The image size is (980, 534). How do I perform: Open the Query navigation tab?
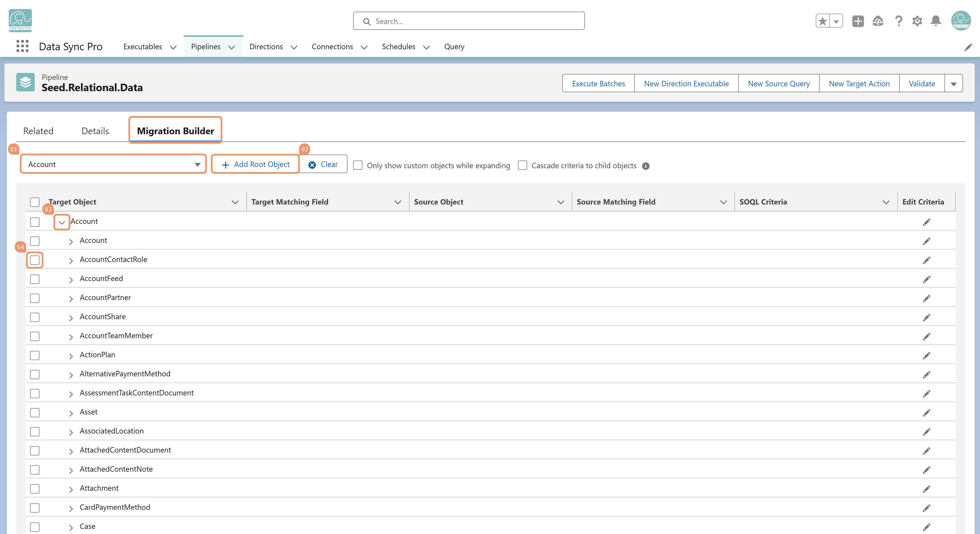[x=454, y=46]
